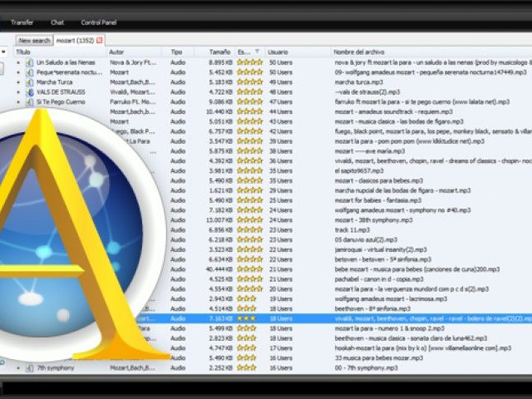Click star rating of track 11.mp3 row
The height and width of the screenshot is (399, 532).
[249, 229]
